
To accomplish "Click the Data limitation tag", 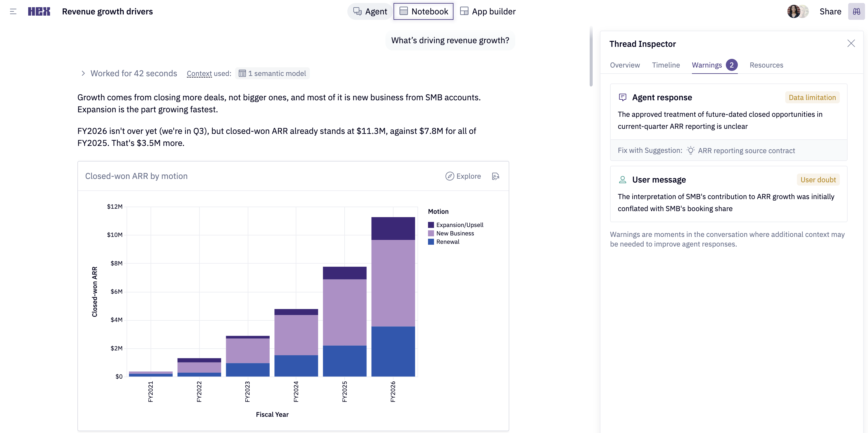I will pos(812,98).
